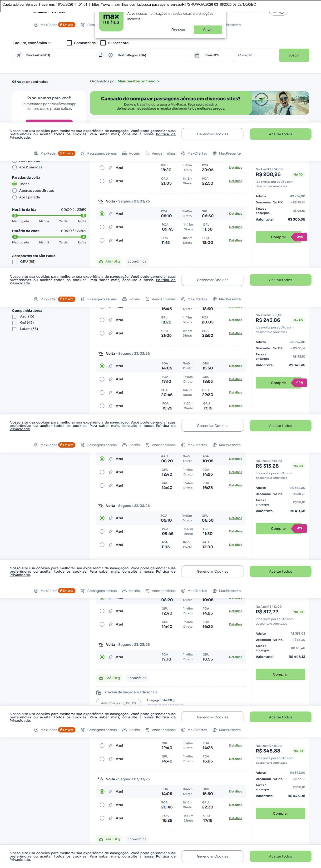Screen dimensions: 321x868
Task: Expand the 'Mais baratos primeiro' sort dropdown
Action: click(139, 81)
